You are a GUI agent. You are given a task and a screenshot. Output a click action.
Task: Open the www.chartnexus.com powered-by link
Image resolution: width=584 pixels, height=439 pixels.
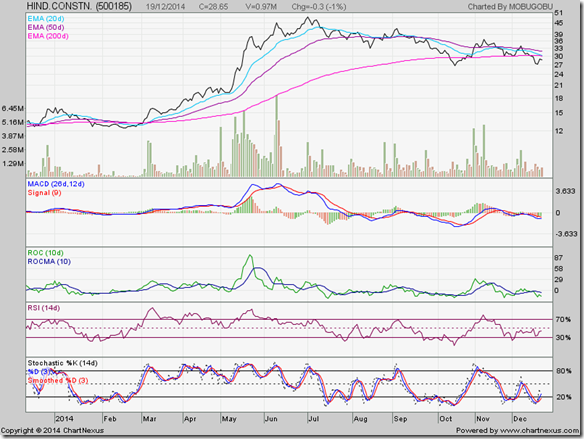539,430
